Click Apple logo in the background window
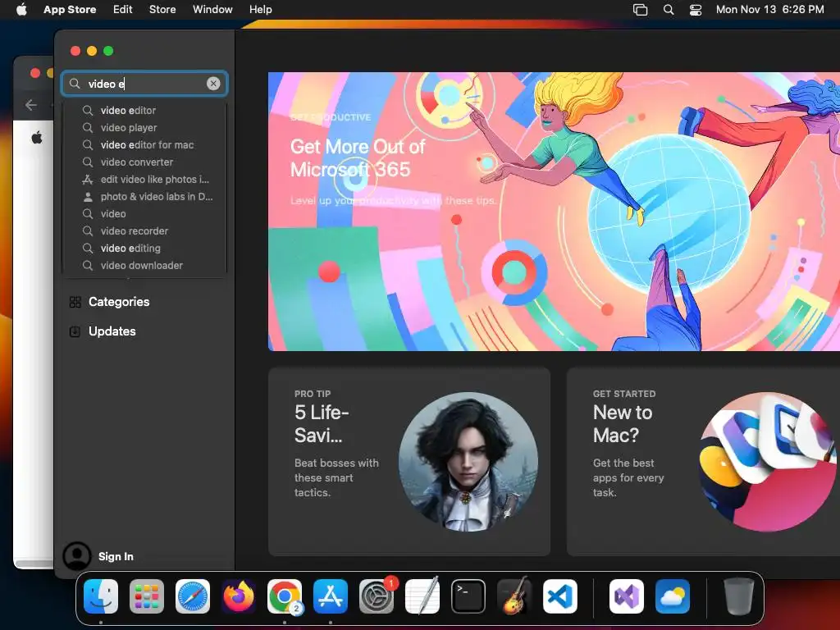The image size is (840, 630). point(37,138)
